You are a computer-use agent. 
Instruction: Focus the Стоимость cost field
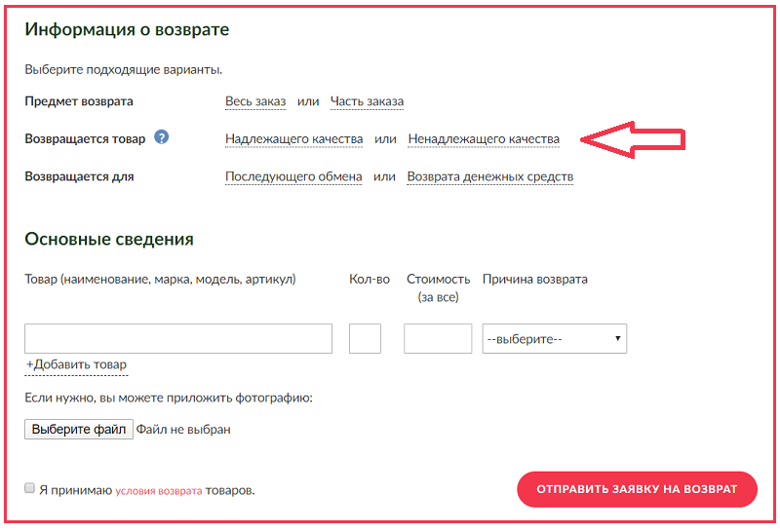point(438,339)
